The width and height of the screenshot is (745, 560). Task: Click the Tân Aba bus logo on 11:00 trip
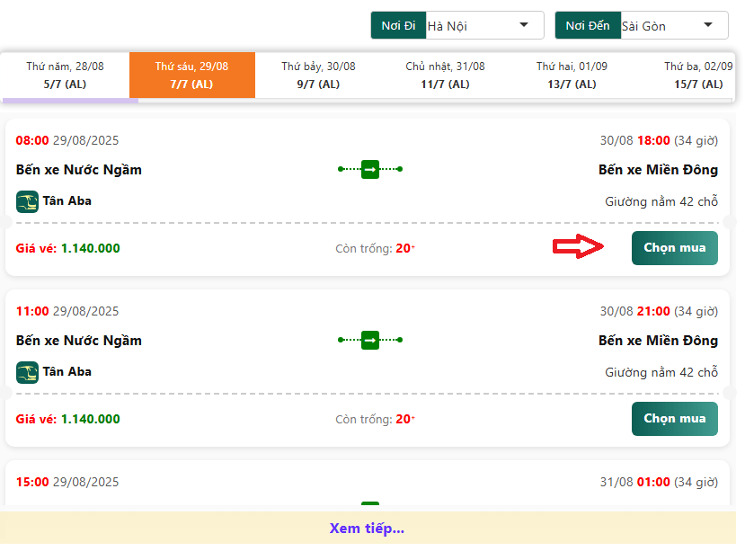click(x=27, y=372)
